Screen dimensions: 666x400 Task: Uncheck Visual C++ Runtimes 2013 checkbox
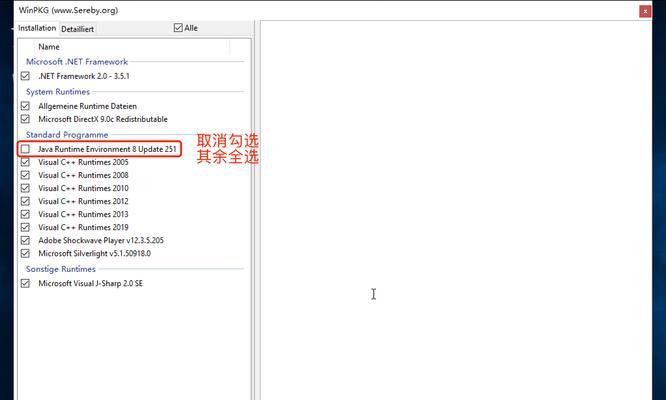(25, 214)
